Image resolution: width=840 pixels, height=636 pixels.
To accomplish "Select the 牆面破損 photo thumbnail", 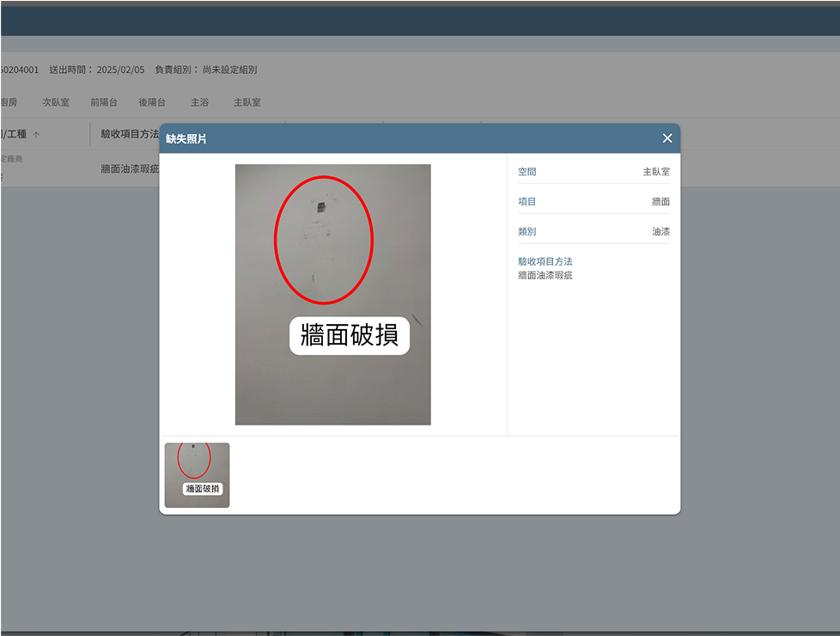I will coord(197,475).
